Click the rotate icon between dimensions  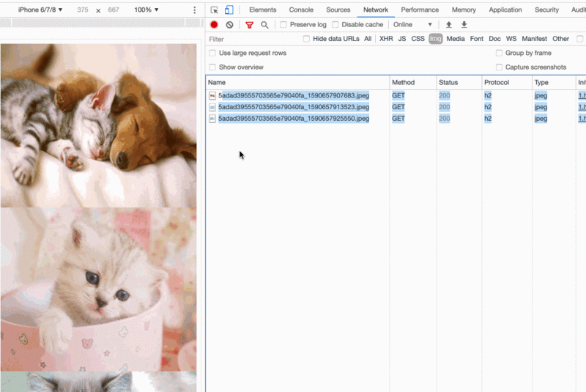click(x=98, y=10)
